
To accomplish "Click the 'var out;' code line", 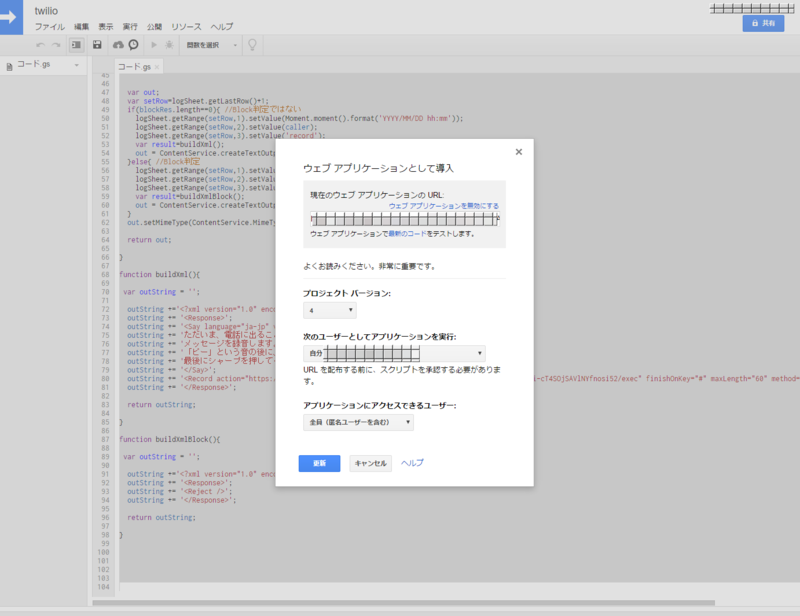I will 143,92.
